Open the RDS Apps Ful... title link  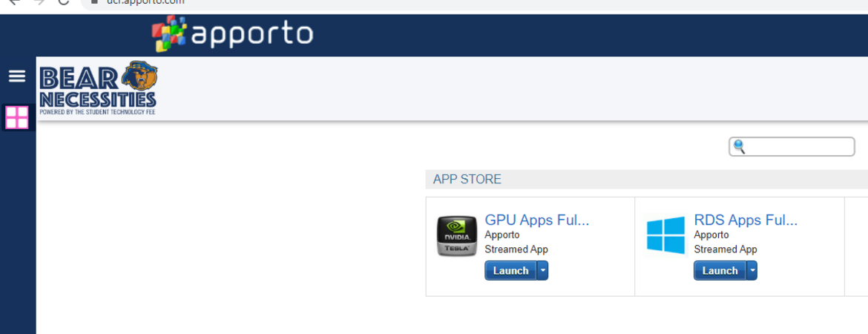(746, 220)
